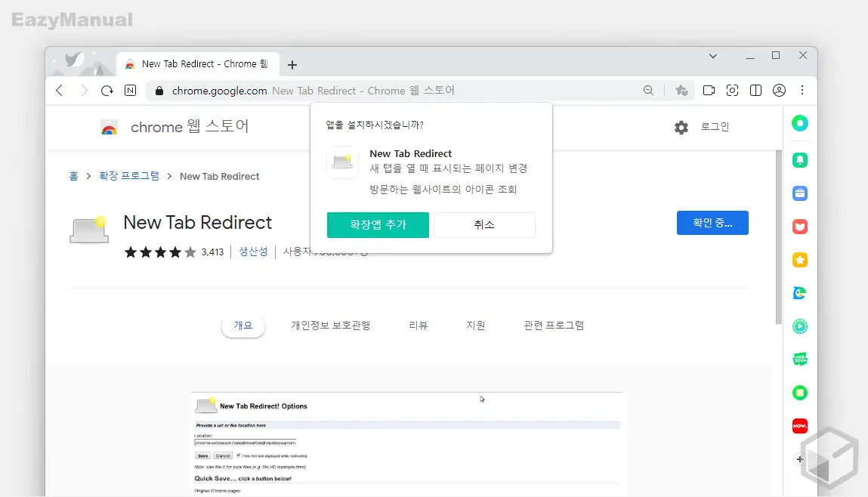868x497 pixels.
Task: Click the blue 확인 중... button
Action: click(712, 223)
